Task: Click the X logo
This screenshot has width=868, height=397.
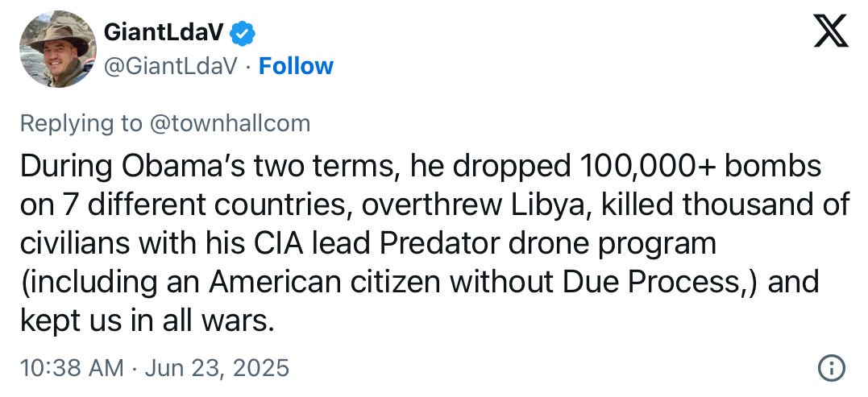Action: coord(829,32)
